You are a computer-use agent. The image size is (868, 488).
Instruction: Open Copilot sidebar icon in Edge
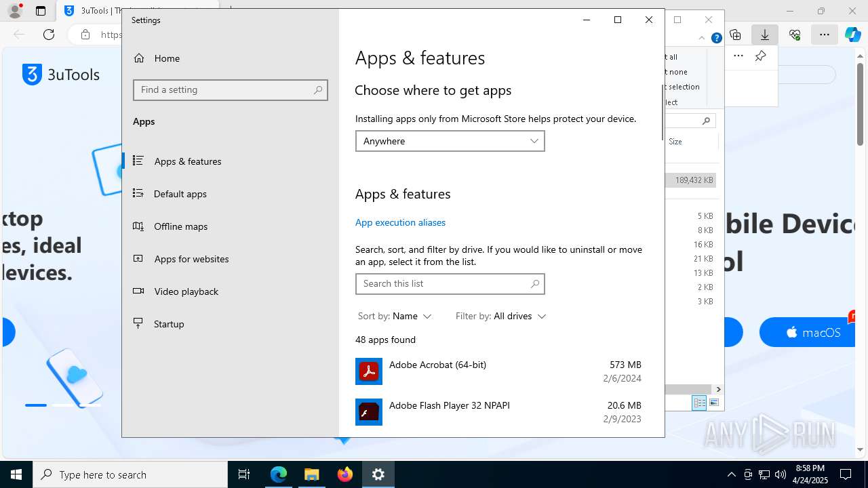(x=853, y=35)
